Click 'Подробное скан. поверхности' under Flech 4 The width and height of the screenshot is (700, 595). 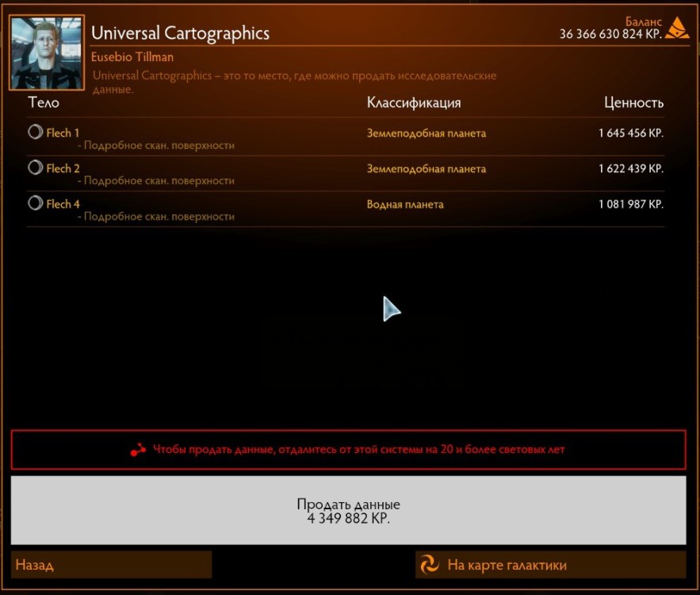[x=159, y=216]
